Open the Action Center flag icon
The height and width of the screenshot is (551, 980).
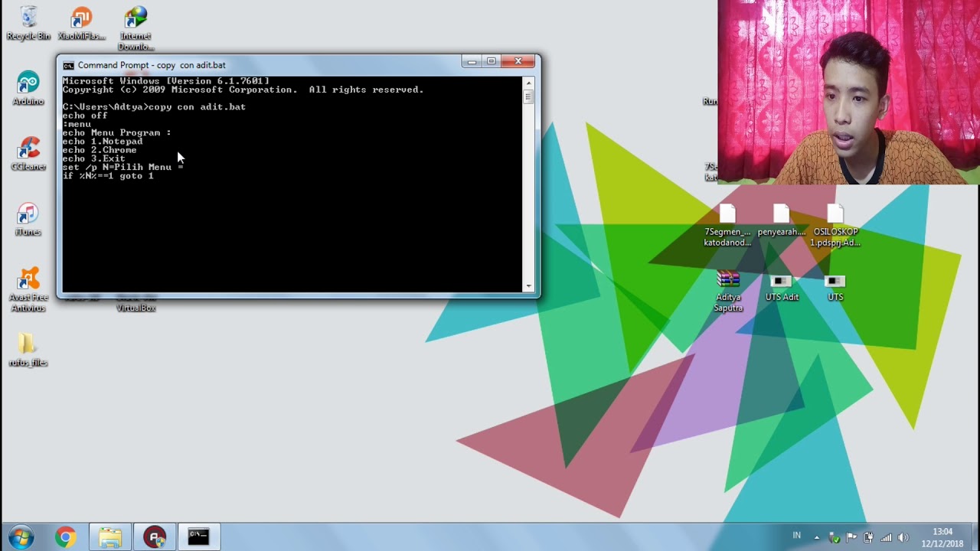coord(851,537)
